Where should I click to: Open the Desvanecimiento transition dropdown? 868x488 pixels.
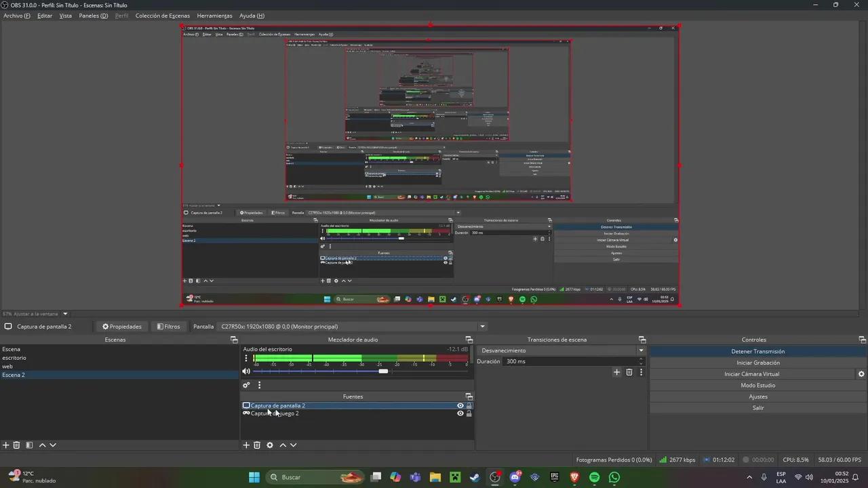click(640, 350)
